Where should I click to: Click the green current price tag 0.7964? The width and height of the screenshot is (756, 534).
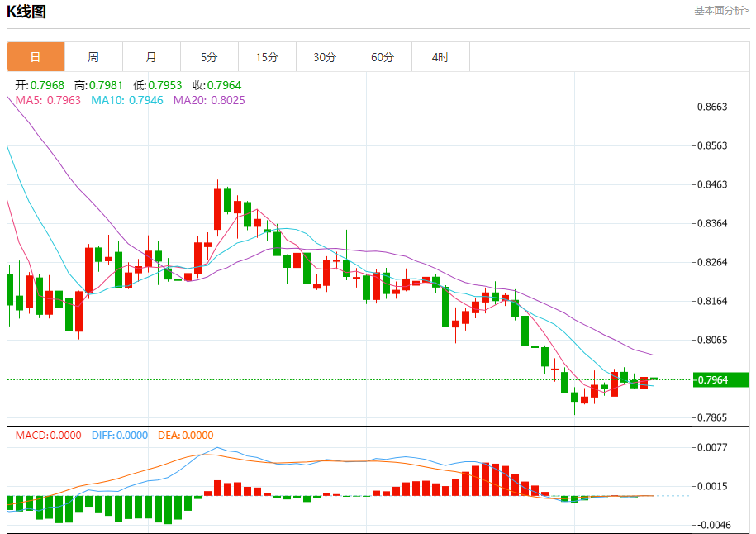[720, 380]
